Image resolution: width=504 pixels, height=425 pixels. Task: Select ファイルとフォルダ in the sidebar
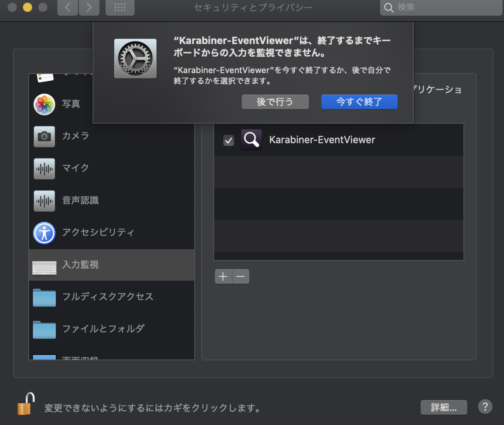click(112, 329)
